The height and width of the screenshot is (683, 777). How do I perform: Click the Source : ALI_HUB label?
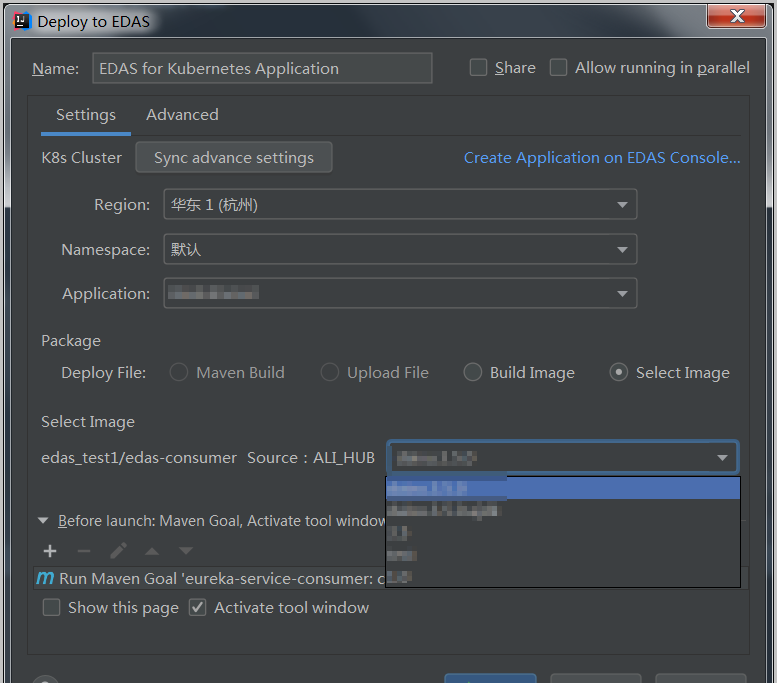coord(311,457)
